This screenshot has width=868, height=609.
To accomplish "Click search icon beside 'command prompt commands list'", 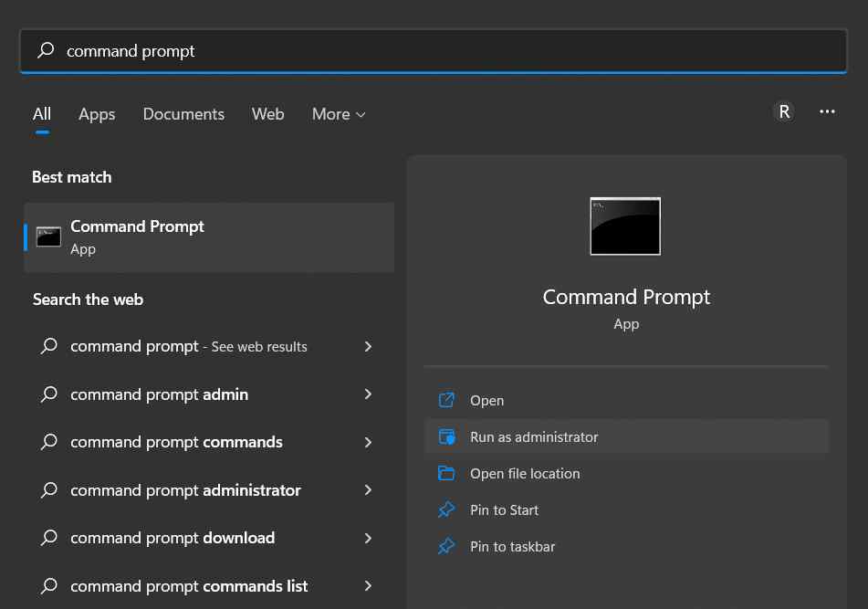I will (48, 586).
